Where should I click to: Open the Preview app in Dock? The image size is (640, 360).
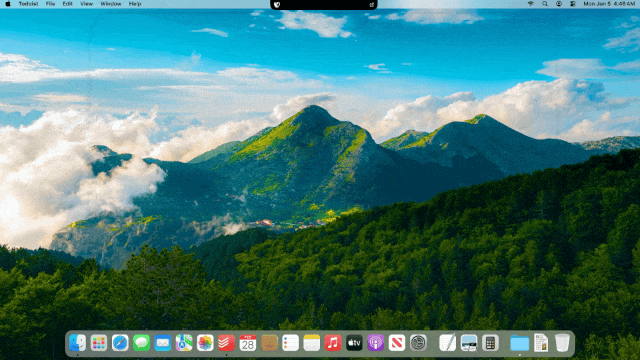pyautogui.click(x=469, y=343)
